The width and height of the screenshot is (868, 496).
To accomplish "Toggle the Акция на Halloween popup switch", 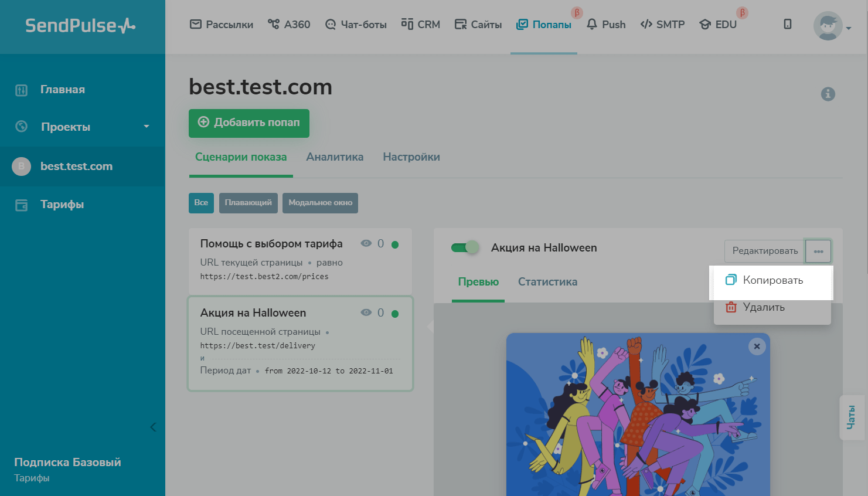I will pyautogui.click(x=465, y=247).
